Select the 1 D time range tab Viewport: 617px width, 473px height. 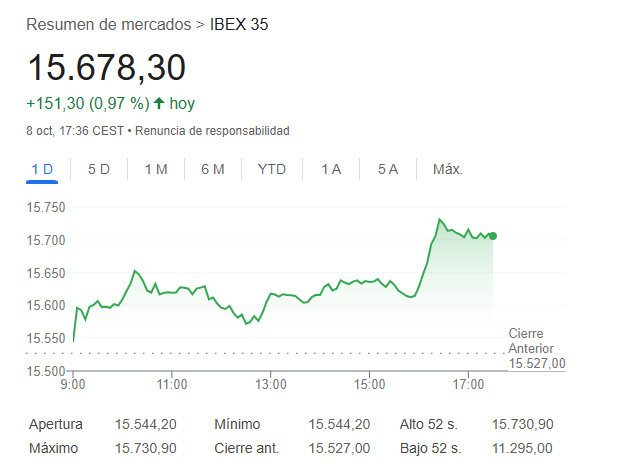pyautogui.click(x=42, y=169)
